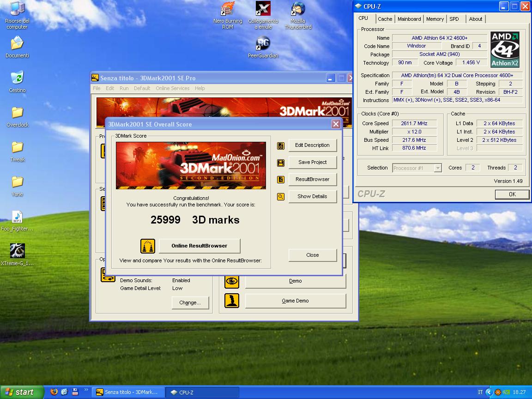Image resolution: width=532 pixels, height=399 pixels.
Task: Click the Core Speed 2611.7 MHz value
Action: point(414,123)
